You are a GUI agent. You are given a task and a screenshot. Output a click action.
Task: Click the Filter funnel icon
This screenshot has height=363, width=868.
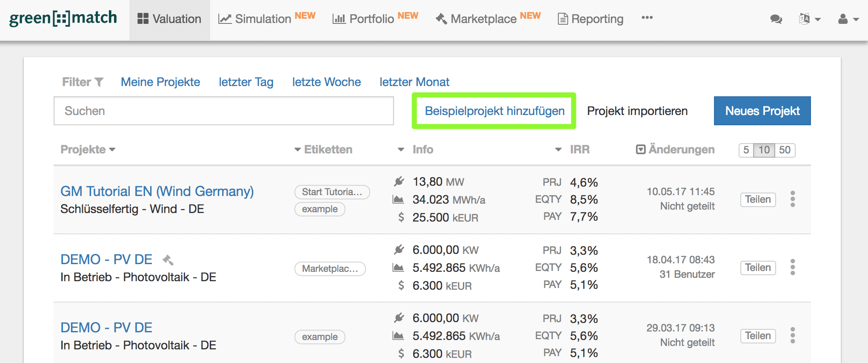[x=99, y=82]
